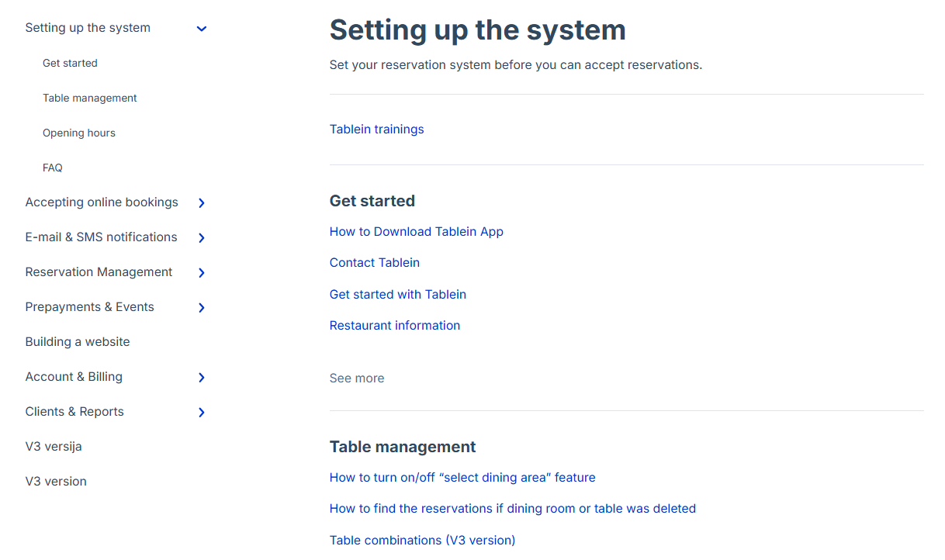Viewport: 945px width, 560px height.
Task: Open Opening hours sidebar sub-item
Action: pos(79,133)
